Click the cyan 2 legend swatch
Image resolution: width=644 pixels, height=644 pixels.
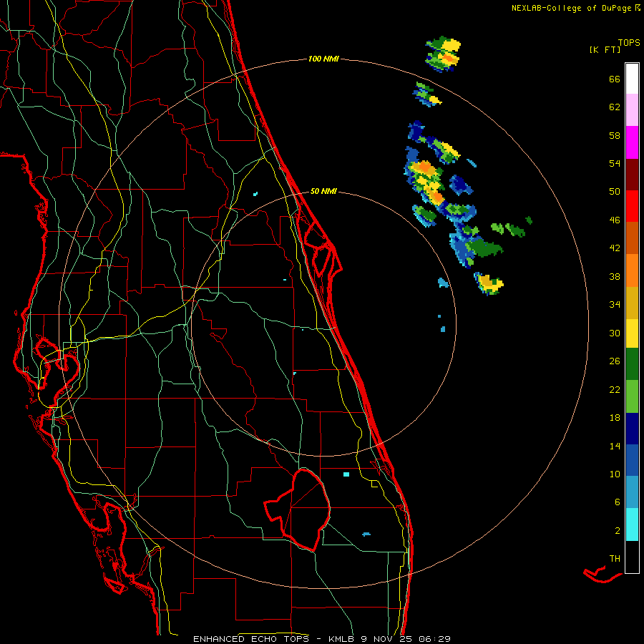pos(632,525)
